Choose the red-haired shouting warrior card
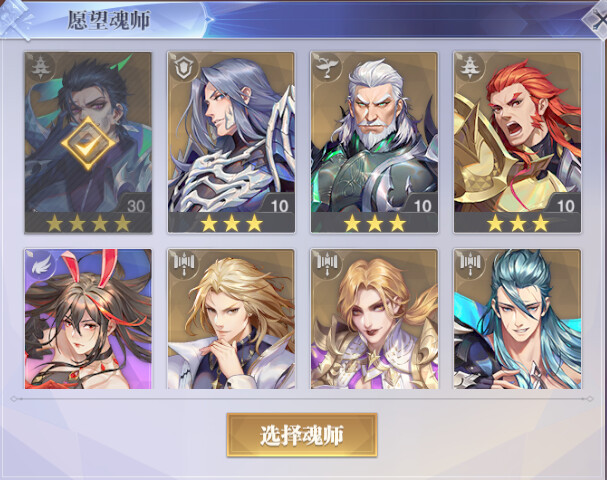 point(517,142)
